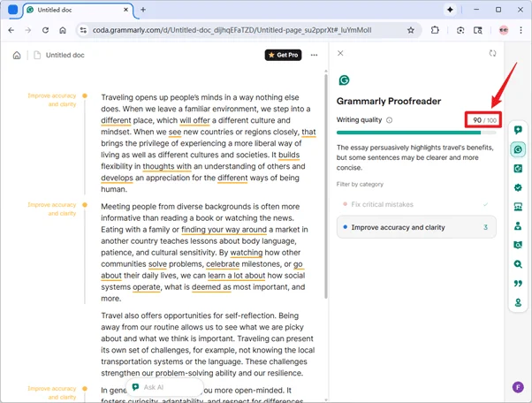Click the blue square tab-strip icon
The width and height of the screenshot is (532, 403).
[x=12, y=10]
